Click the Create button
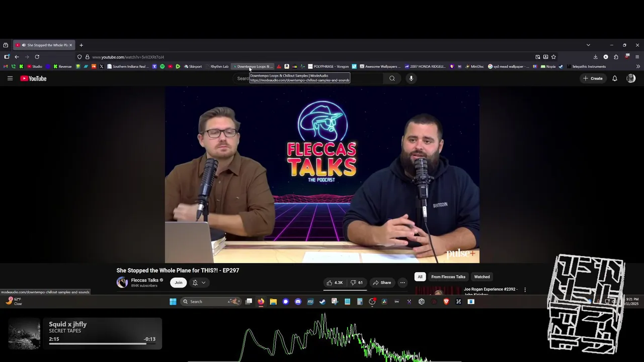The image size is (644, 362). coord(593,78)
